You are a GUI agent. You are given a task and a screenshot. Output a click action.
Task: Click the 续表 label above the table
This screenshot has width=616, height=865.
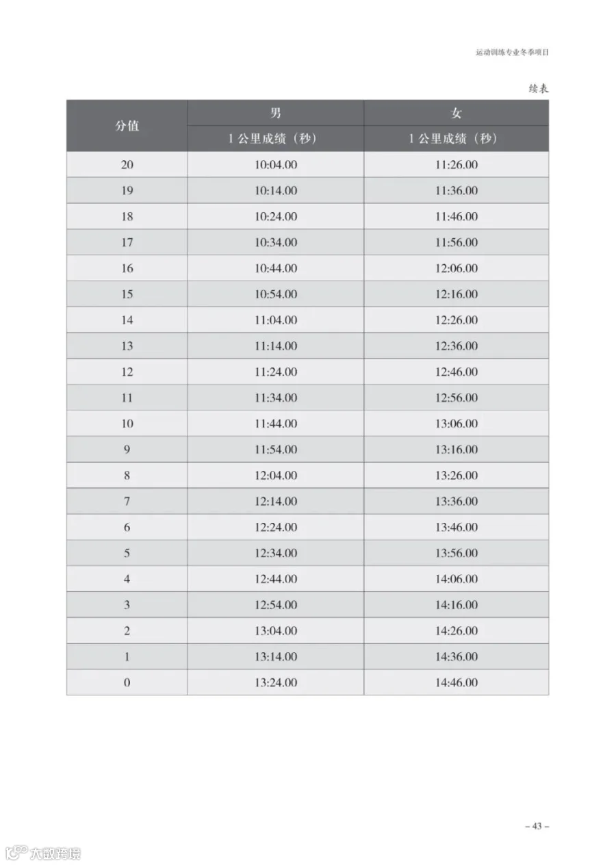pyautogui.click(x=539, y=88)
